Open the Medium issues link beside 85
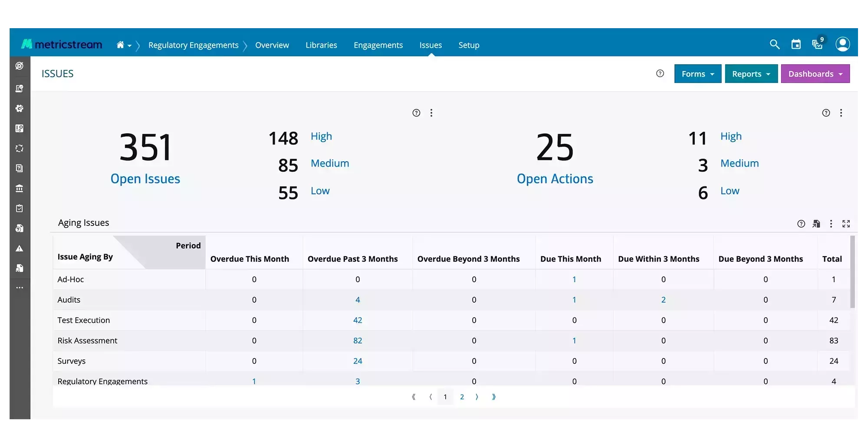The image size is (868, 447). point(330,163)
